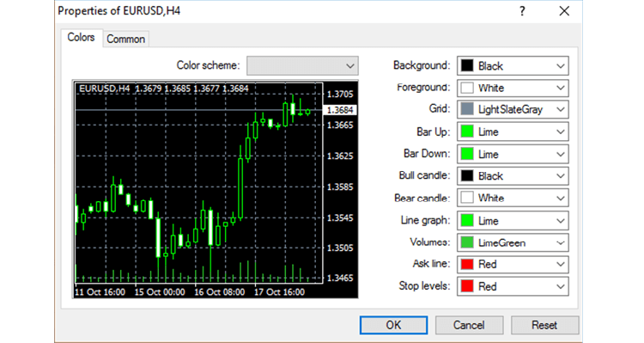Image resolution: width=644 pixels, height=343 pixels.
Task: Confirm with the OK button
Action: click(393, 325)
